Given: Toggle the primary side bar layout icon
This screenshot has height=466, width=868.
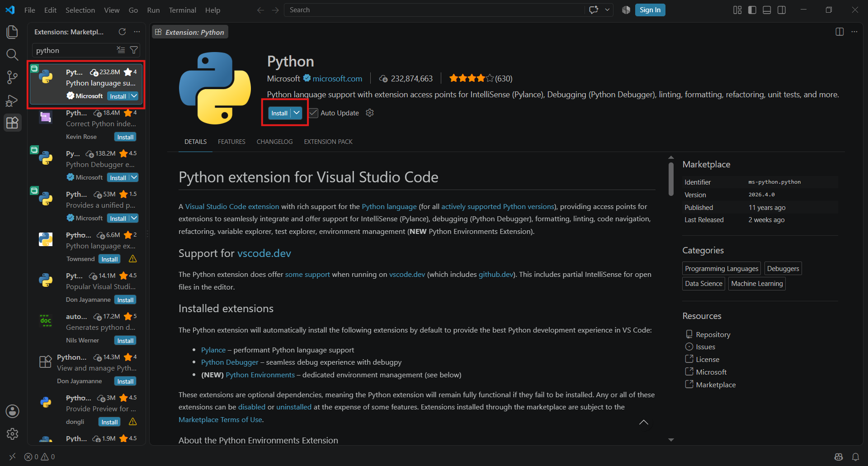Looking at the screenshot, I should (752, 10).
